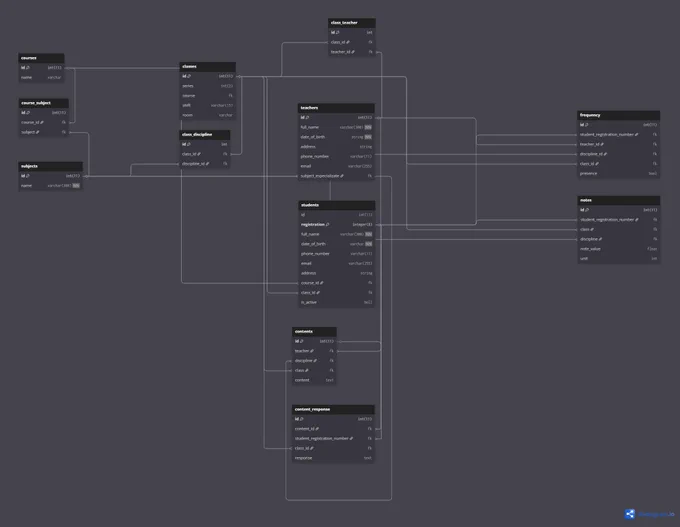The image size is (680, 527).
Task: Select the subjects table header
Action: click(x=50, y=166)
